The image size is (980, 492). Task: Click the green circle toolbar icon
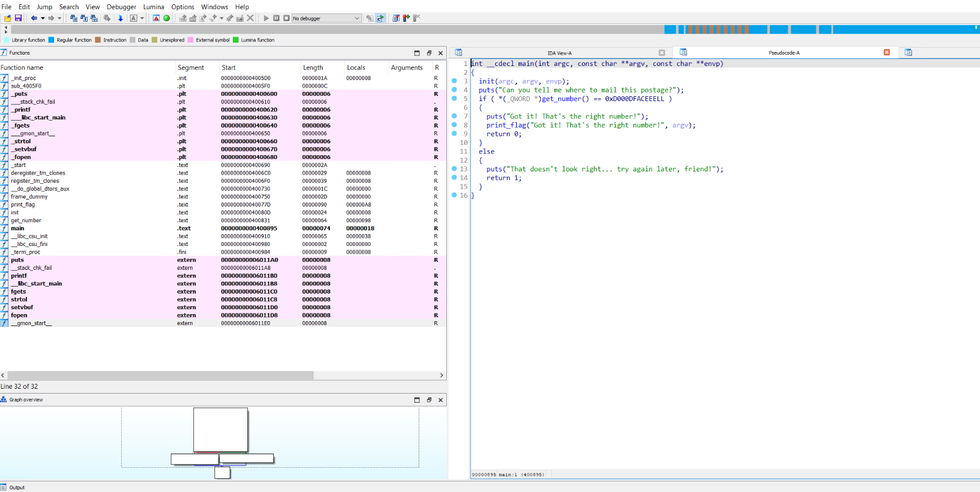(166, 18)
